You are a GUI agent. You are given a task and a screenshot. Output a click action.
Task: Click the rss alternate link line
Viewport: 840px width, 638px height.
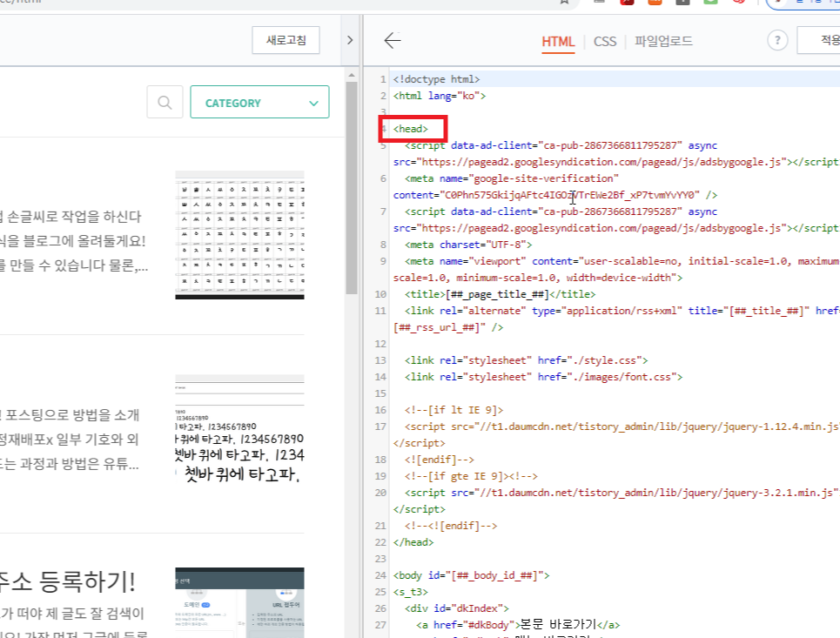[616, 319]
